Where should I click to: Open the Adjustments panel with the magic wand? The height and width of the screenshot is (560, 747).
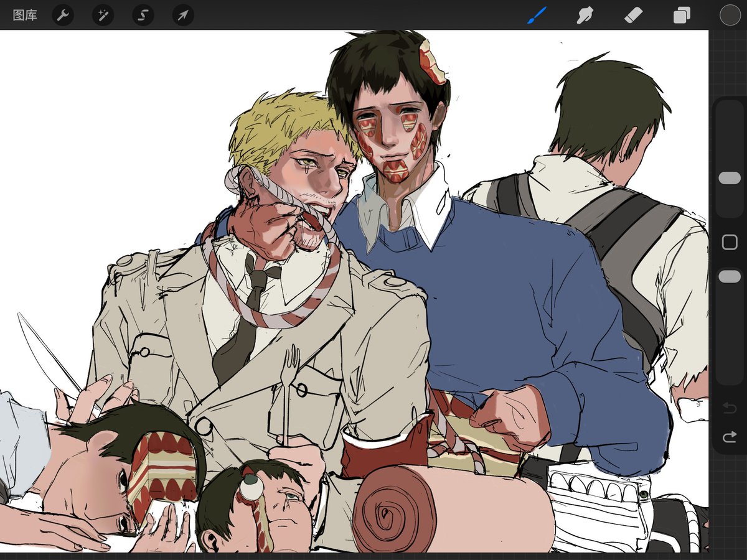102,15
